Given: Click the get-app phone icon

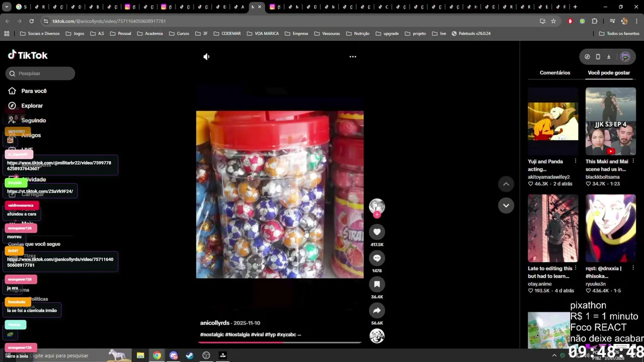Looking at the screenshot, I should click(598, 57).
